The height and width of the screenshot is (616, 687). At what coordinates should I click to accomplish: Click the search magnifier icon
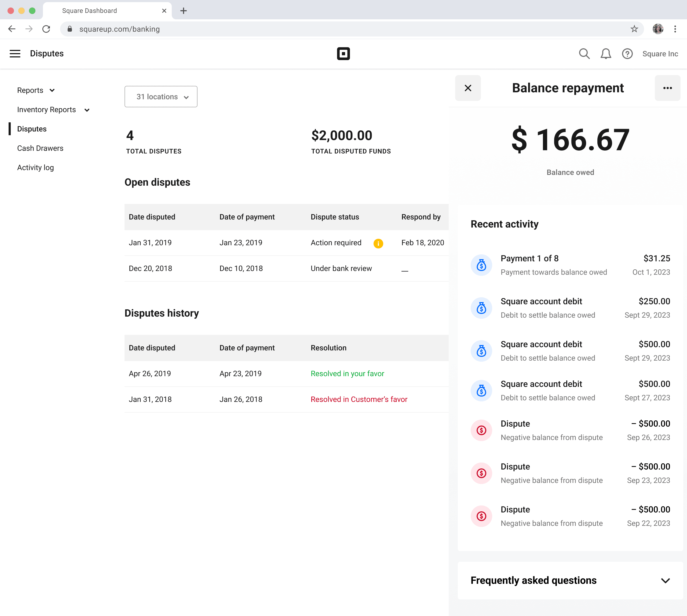coord(584,53)
